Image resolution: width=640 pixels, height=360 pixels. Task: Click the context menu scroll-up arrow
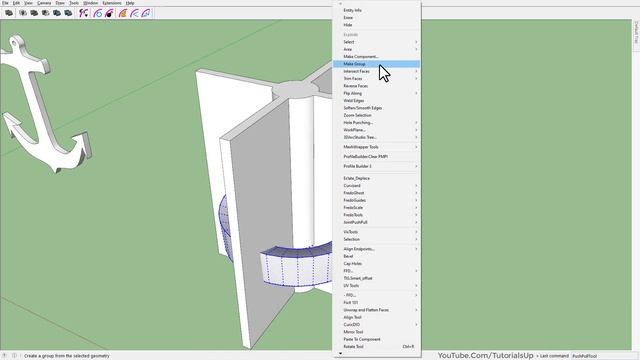340,4
